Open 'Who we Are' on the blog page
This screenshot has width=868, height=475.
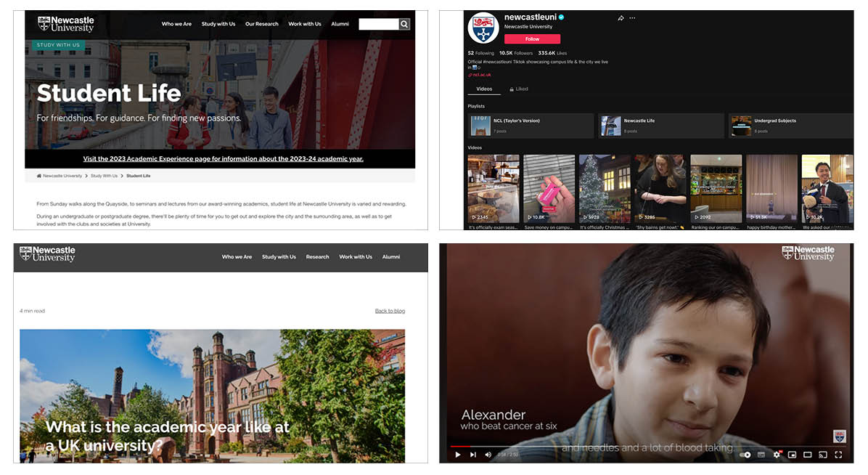(x=237, y=256)
